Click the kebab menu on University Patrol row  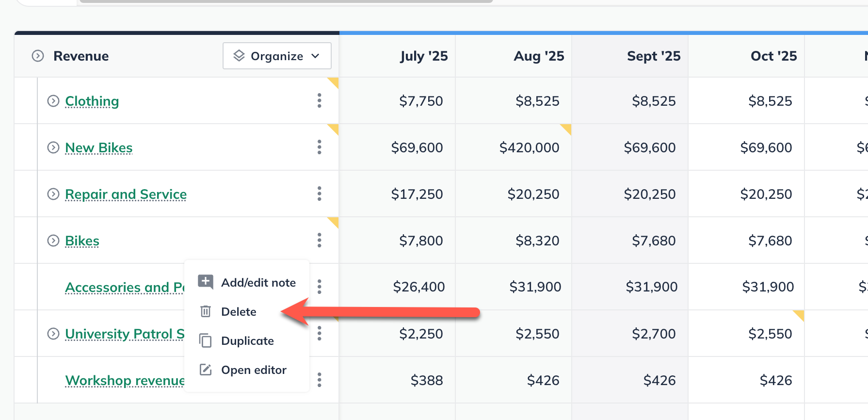click(319, 333)
